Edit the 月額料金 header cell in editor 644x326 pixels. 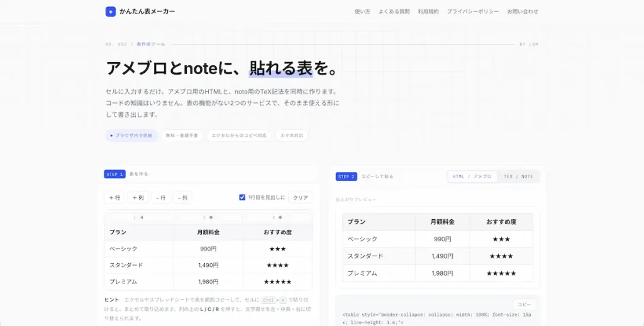(x=208, y=232)
